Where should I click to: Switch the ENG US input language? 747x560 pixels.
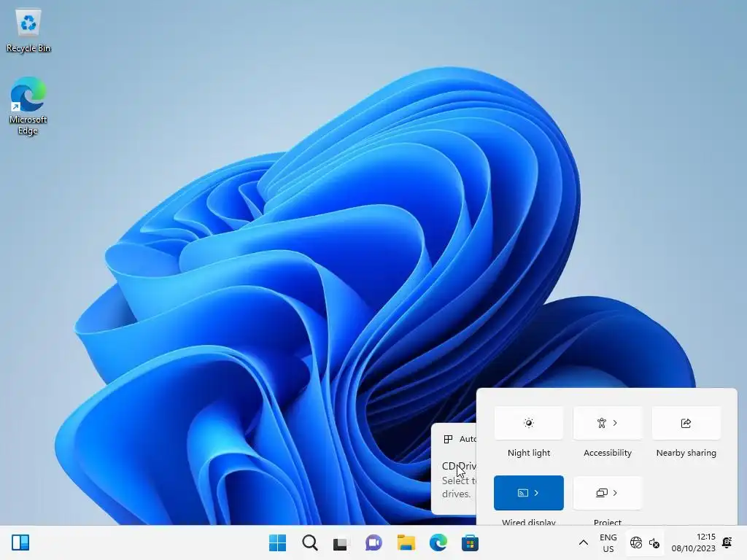(x=608, y=542)
